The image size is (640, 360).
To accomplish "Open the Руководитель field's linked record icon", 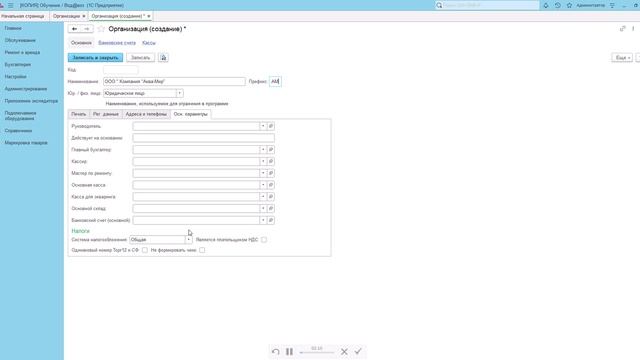I will [x=271, y=126].
